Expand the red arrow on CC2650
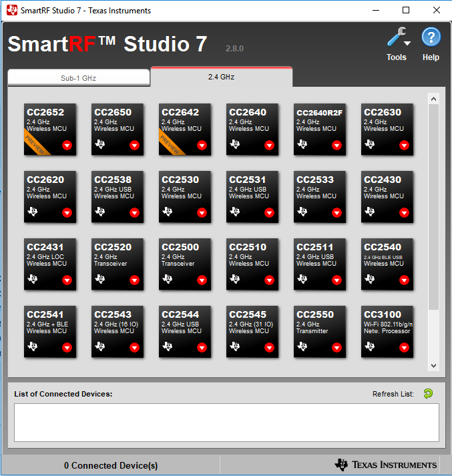Image resolution: width=452 pixels, height=476 pixels. (x=134, y=145)
